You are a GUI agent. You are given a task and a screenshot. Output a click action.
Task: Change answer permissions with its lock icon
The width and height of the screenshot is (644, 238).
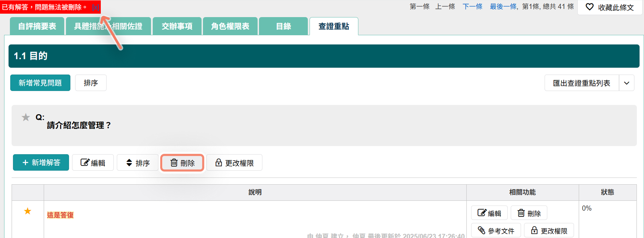534,230
